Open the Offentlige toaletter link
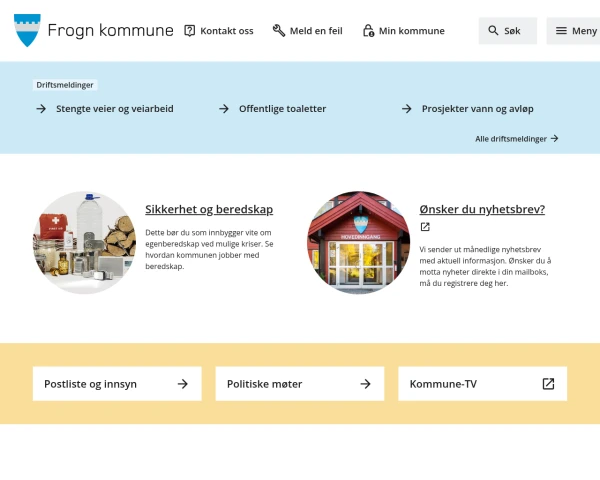Screen dimensions: 600x480 coord(282,109)
